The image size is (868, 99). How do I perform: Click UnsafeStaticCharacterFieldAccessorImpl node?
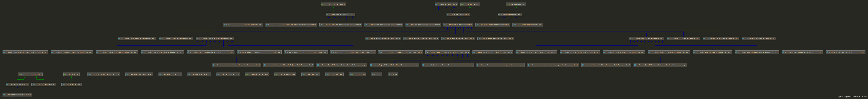[757, 52]
